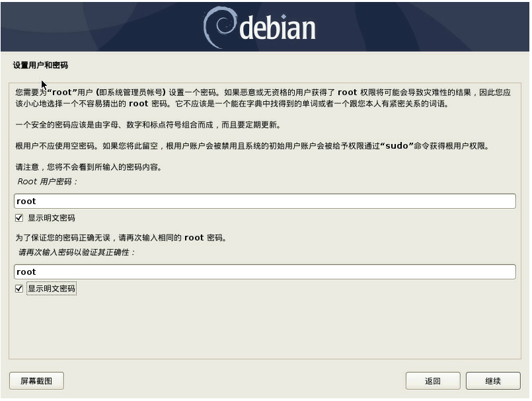Take a screenshot with the 屏幕截图 button
Viewport: 532px width, 401px height.
pyautogui.click(x=36, y=381)
